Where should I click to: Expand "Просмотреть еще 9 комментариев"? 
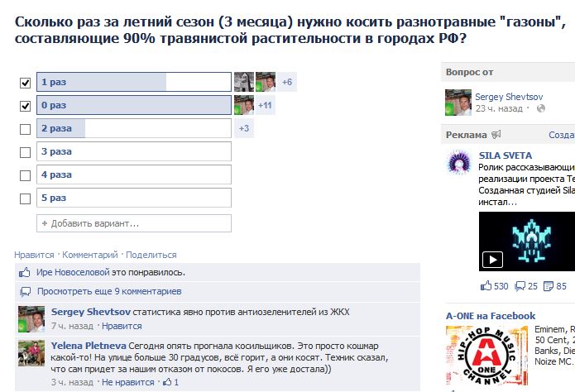109,292
